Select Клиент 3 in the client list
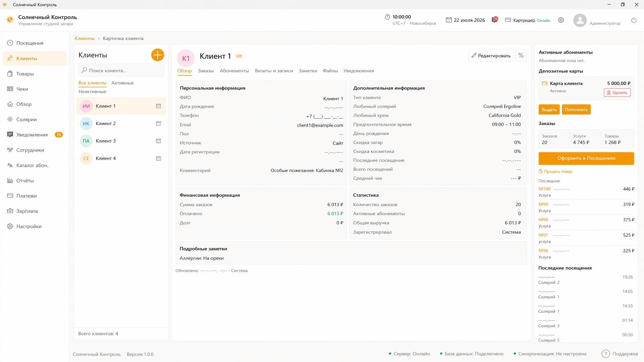The image size is (644, 362). (x=121, y=141)
